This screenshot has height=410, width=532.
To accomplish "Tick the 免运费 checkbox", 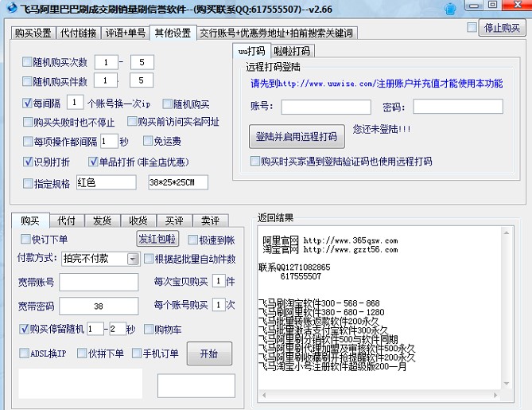I will tap(148, 141).
